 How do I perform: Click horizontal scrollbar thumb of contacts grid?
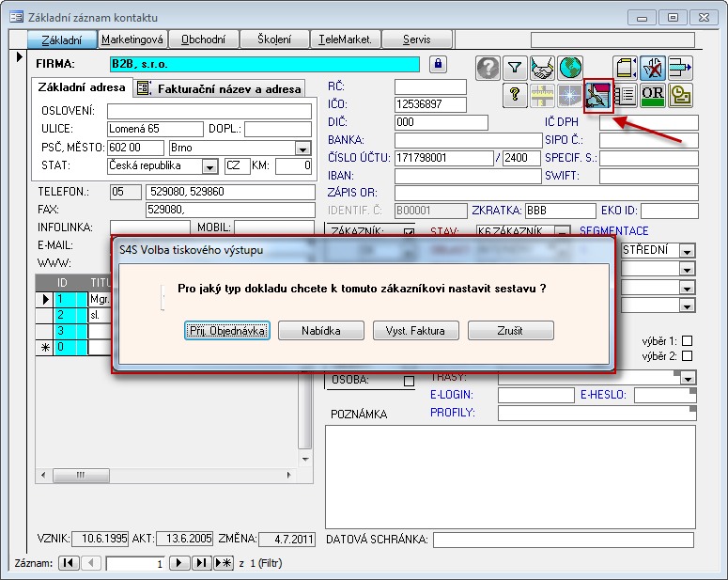[x=81, y=475]
